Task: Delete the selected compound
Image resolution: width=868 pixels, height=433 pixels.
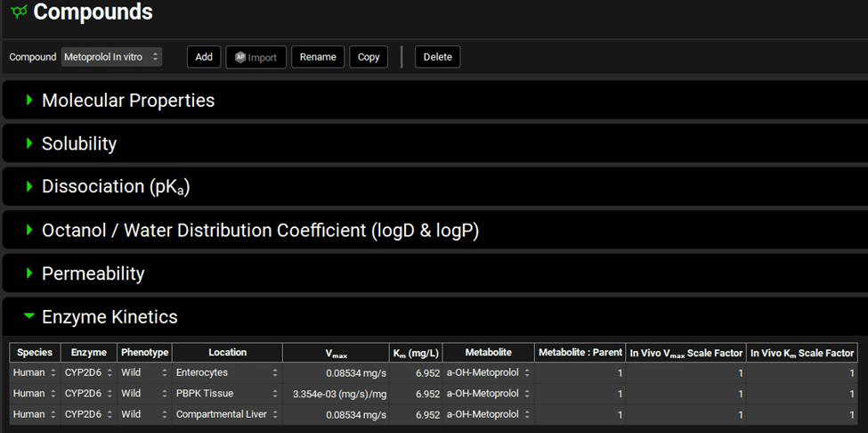Action: point(437,57)
